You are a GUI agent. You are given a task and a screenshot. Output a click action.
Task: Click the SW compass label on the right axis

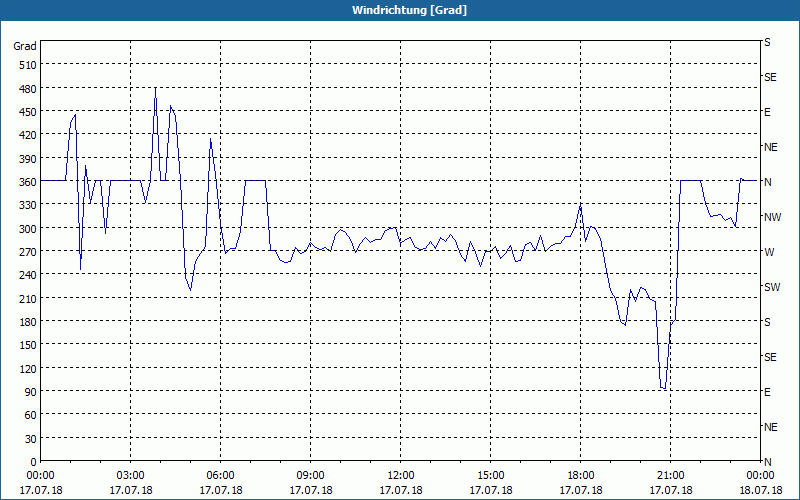click(772, 287)
